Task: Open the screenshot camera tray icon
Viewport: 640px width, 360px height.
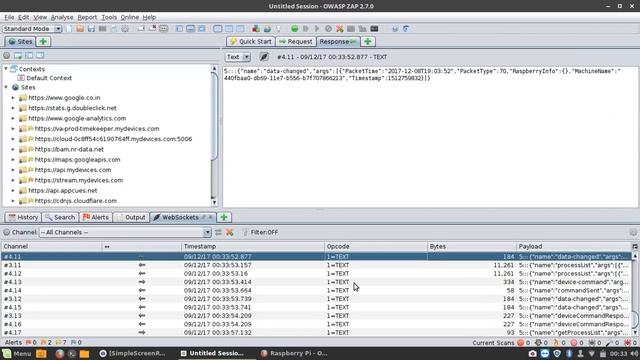Action: coord(533,353)
